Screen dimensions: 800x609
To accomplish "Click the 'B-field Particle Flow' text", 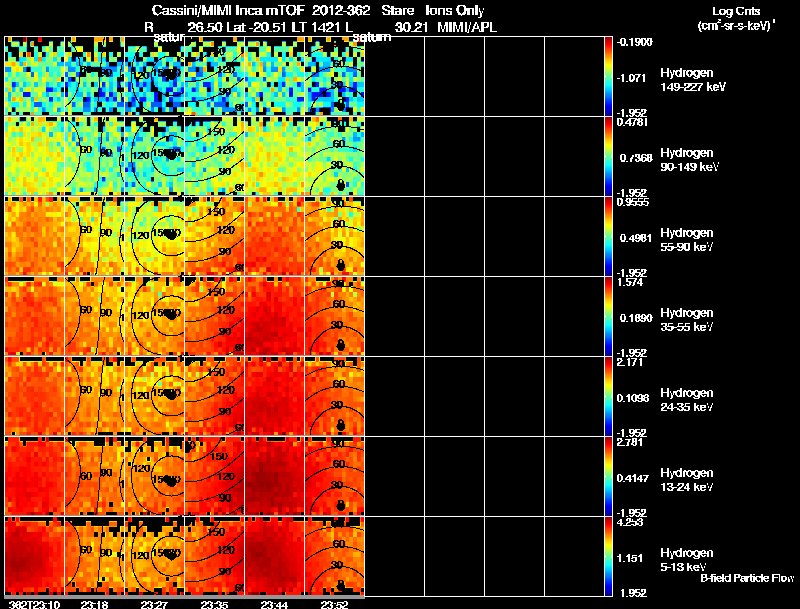I will coord(747,578).
